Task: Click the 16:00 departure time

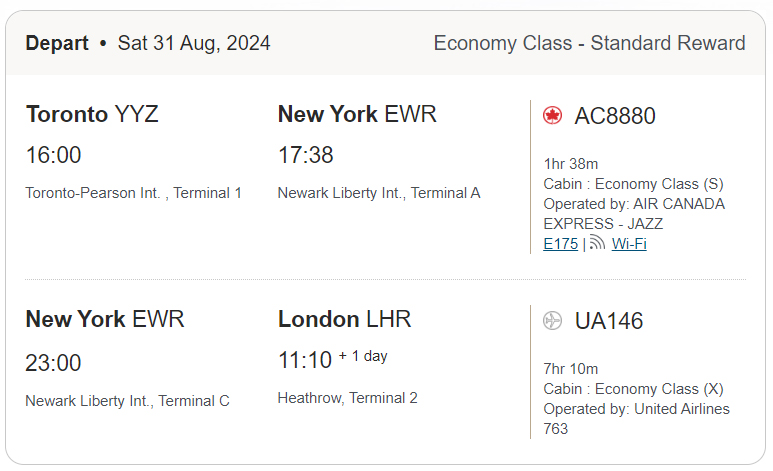Action: coord(54,155)
